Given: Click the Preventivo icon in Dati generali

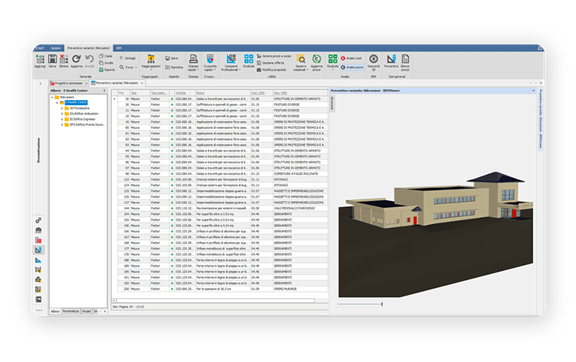Looking at the screenshot, I should pos(391,60).
